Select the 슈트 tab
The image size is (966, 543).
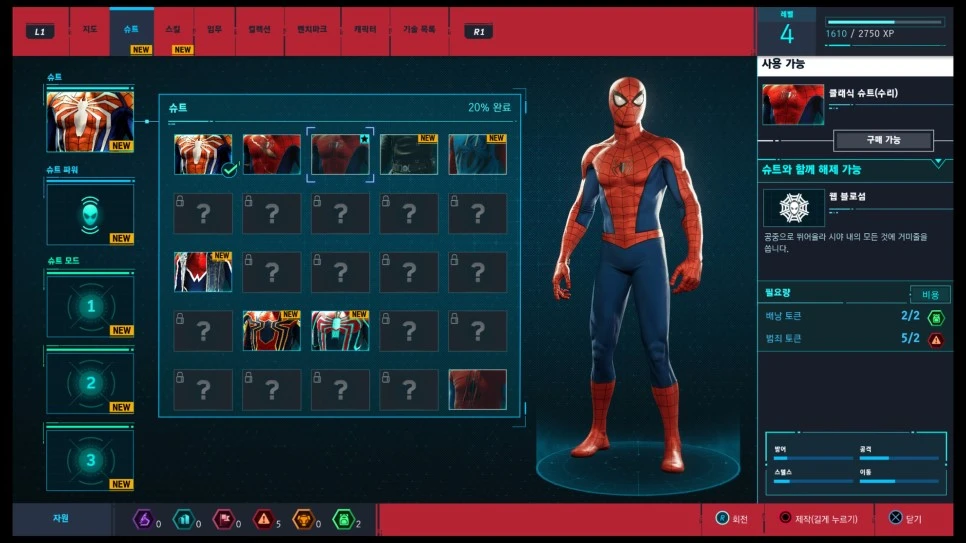pyautogui.click(x=131, y=30)
